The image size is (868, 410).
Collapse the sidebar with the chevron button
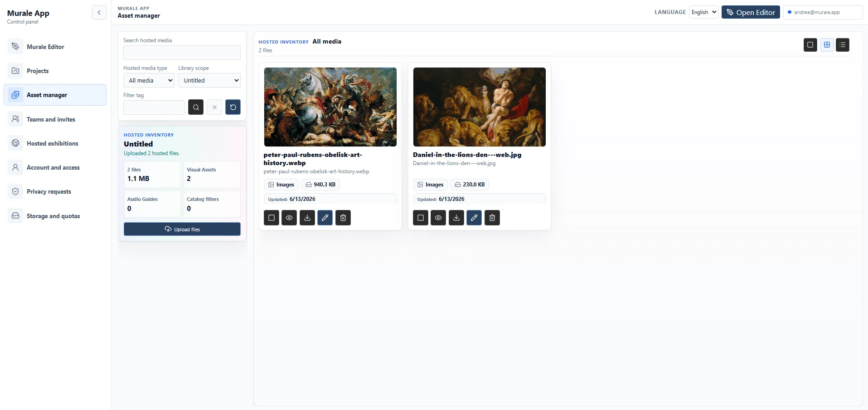pos(99,12)
